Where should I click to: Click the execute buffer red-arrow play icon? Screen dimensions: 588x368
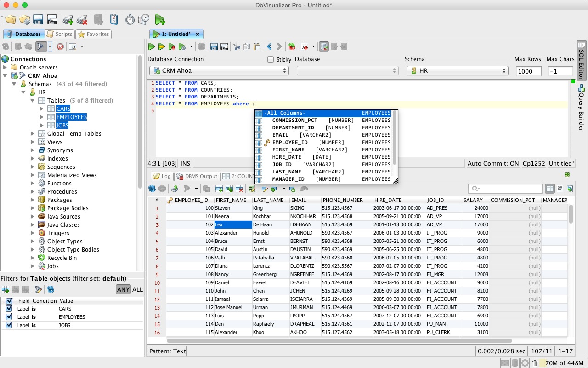[172, 46]
